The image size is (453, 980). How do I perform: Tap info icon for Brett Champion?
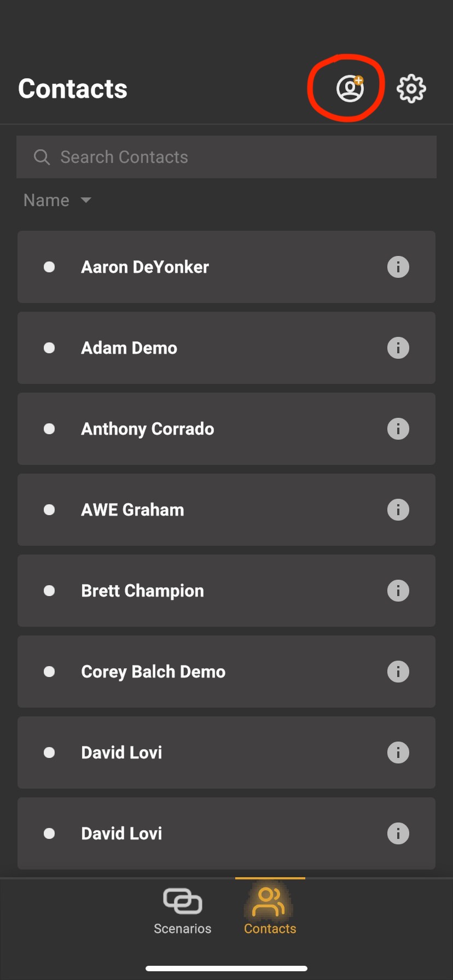coord(398,591)
